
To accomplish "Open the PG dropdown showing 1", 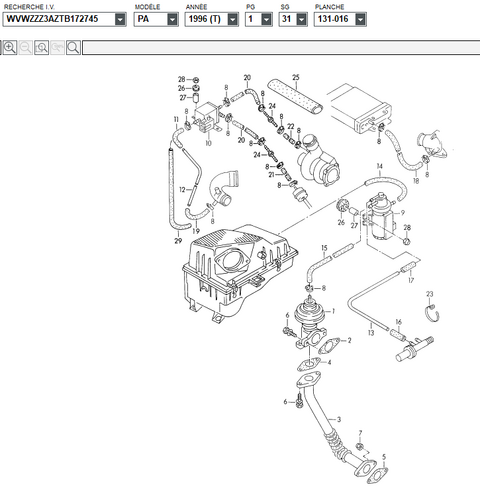I will pos(266,19).
